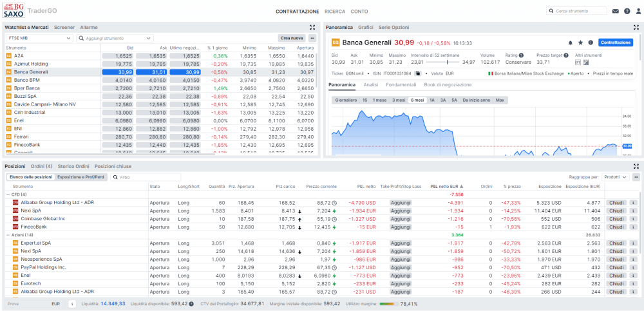Open the Ordini (4) tab
The image size is (644, 311).
41,166
